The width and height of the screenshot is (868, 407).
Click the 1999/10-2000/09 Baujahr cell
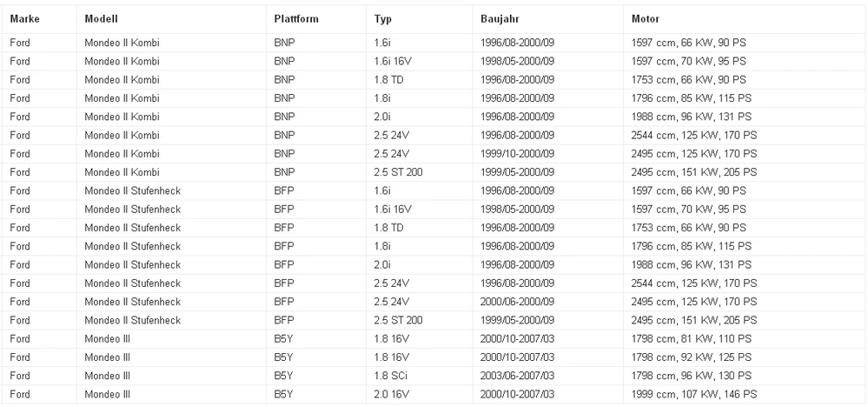tap(547, 153)
